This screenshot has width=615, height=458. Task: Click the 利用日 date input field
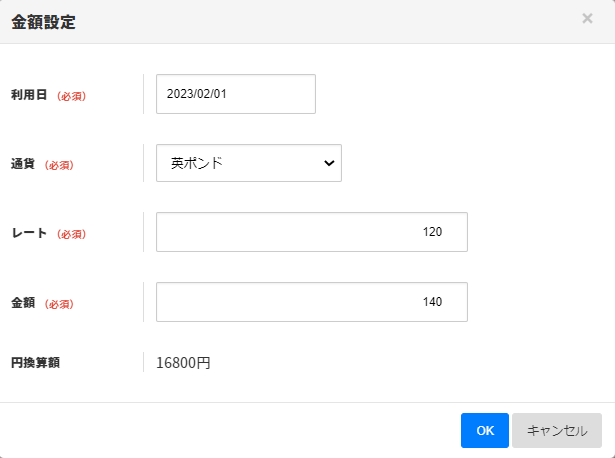coord(236,94)
